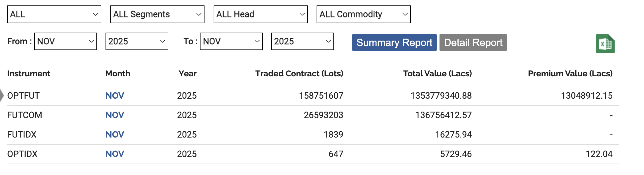The image size is (644, 175).
Task: Choose the From month NOV dropdown
Action: coord(66,41)
